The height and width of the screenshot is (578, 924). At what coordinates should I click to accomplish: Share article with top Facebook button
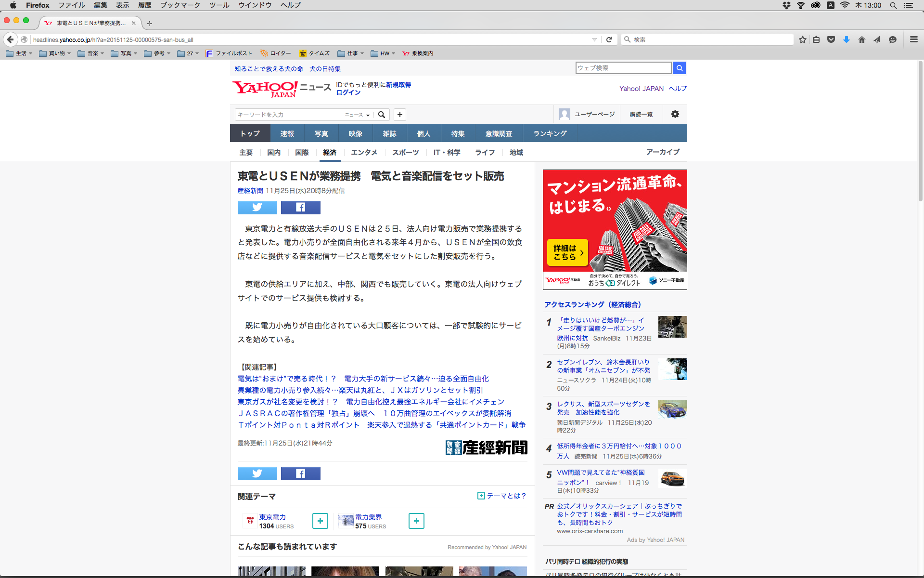point(300,208)
